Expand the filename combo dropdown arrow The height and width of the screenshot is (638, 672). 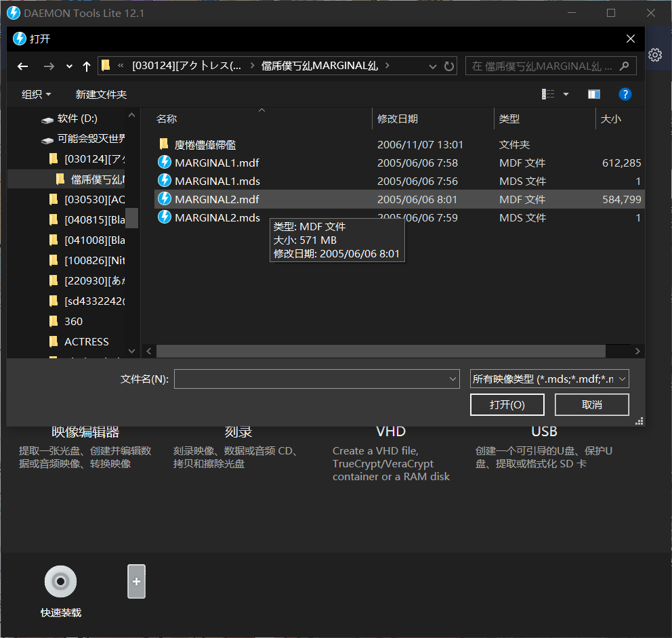click(x=453, y=379)
